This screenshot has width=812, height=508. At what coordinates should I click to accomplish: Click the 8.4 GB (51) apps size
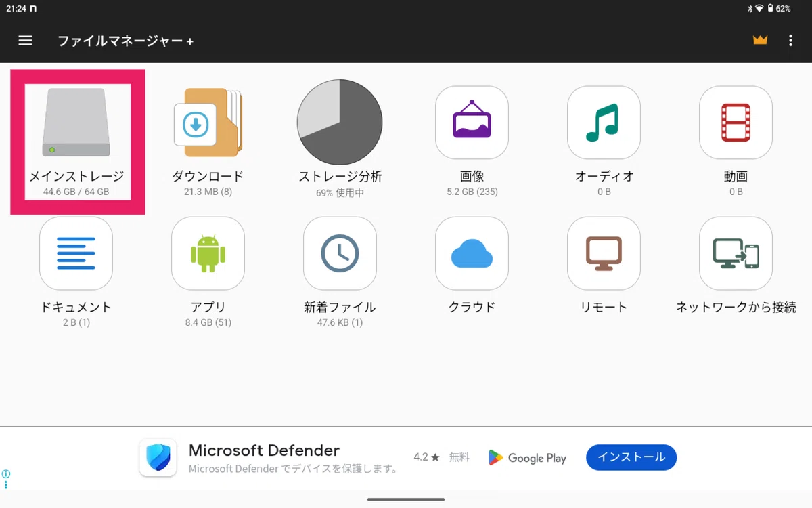[208, 322]
